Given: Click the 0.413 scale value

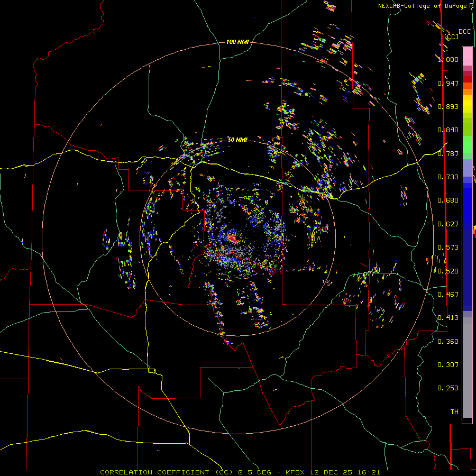Looking at the screenshot, I should coord(448,318).
